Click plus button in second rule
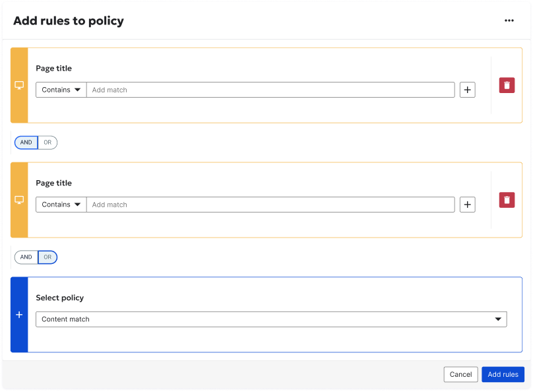This screenshot has width=533, height=392. pyautogui.click(x=467, y=205)
